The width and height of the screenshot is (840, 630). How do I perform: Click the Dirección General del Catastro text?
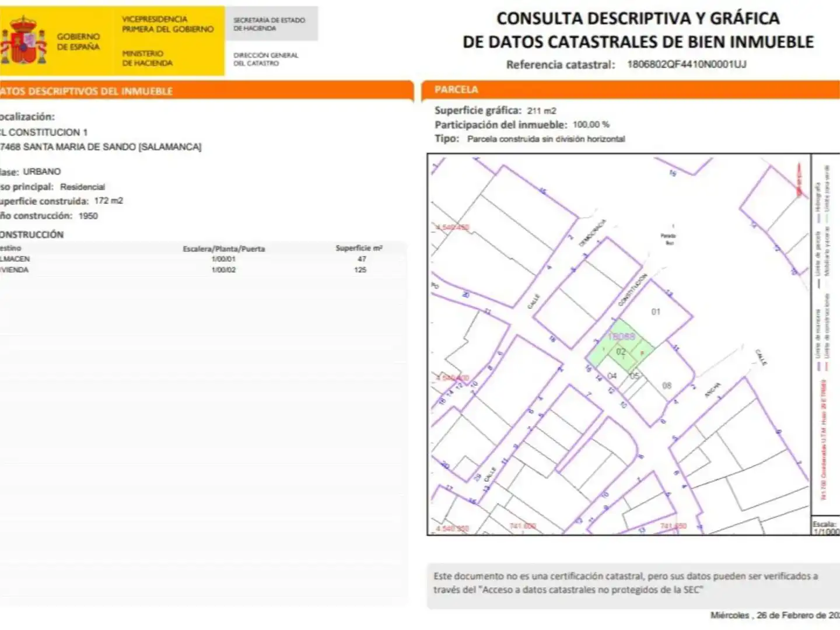coord(265,59)
